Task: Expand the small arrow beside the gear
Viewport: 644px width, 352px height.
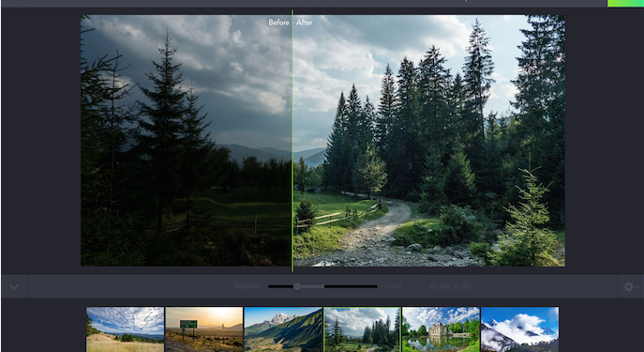Action: point(638,287)
